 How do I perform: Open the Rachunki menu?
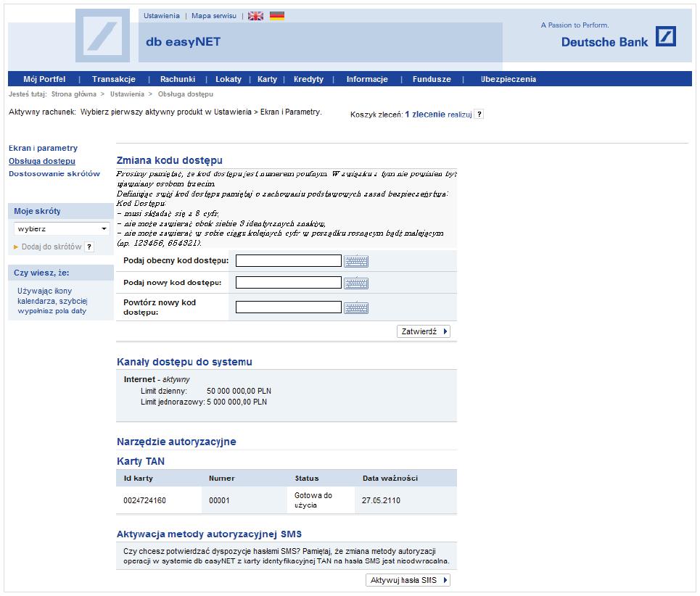point(178,79)
